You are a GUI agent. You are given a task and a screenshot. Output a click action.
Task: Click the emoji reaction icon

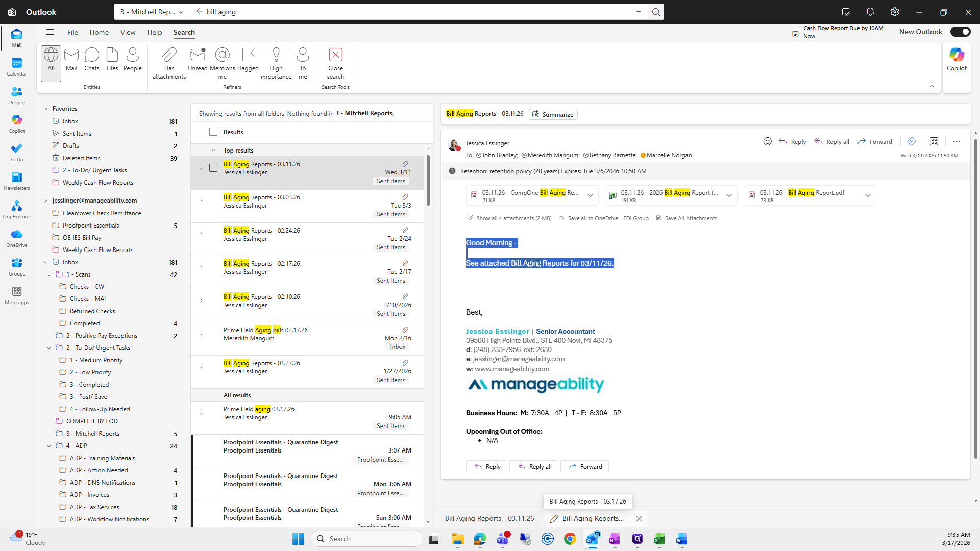click(767, 141)
